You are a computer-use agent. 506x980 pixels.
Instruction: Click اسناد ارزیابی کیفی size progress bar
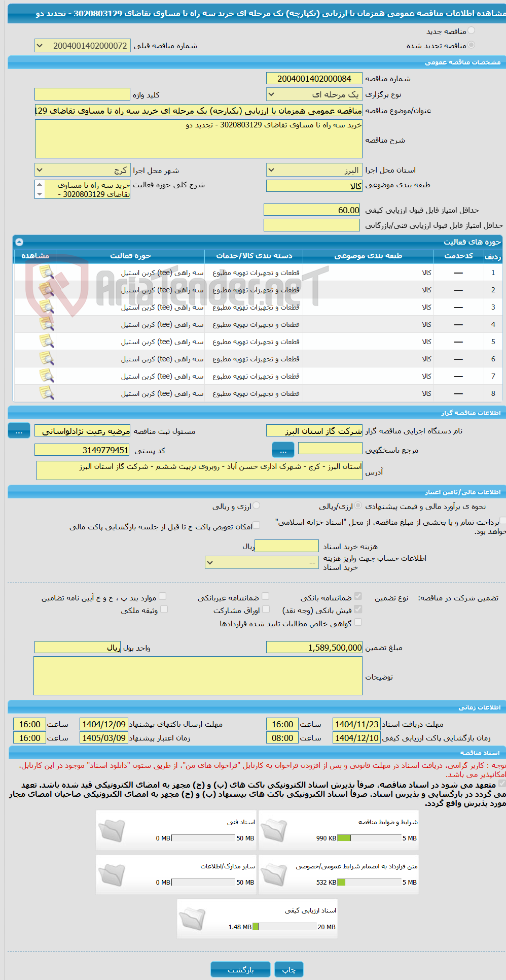point(284,927)
